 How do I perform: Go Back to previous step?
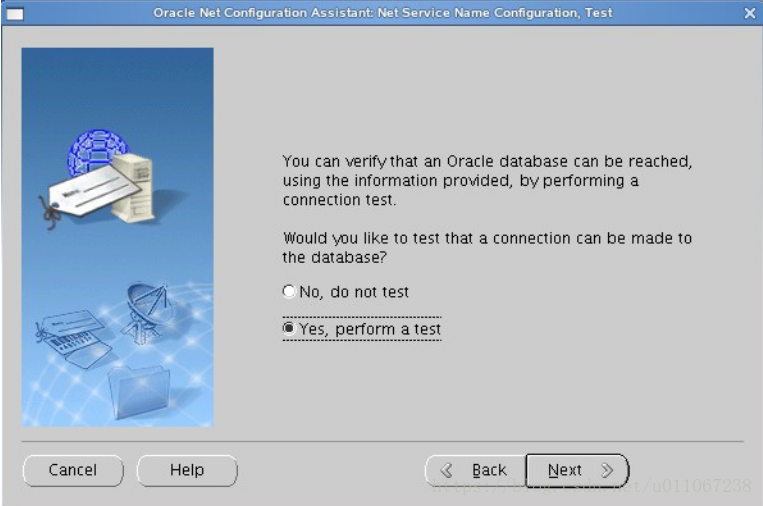(x=475, y=470)
